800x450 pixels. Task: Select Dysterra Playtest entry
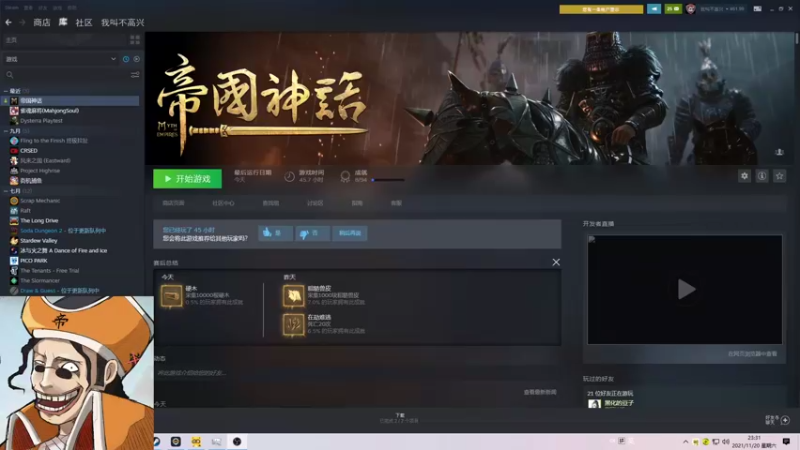coord(41,120)
